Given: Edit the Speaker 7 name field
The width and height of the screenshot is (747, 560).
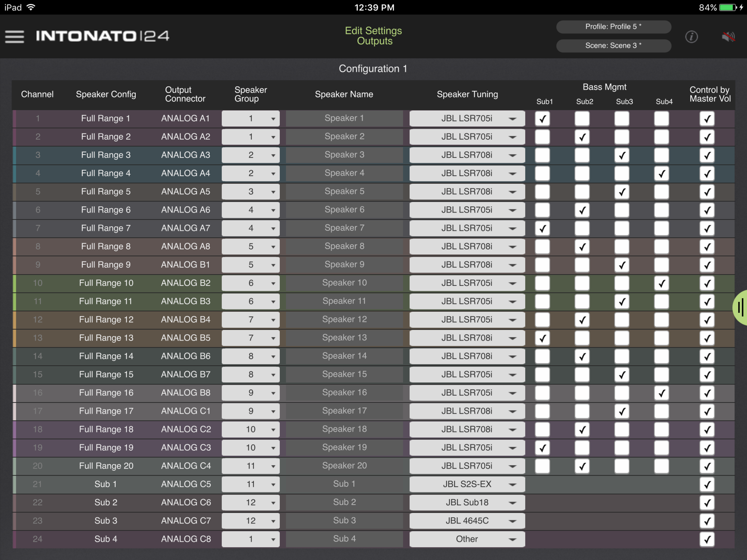Looking at the screenshot, I should (344, 228).
